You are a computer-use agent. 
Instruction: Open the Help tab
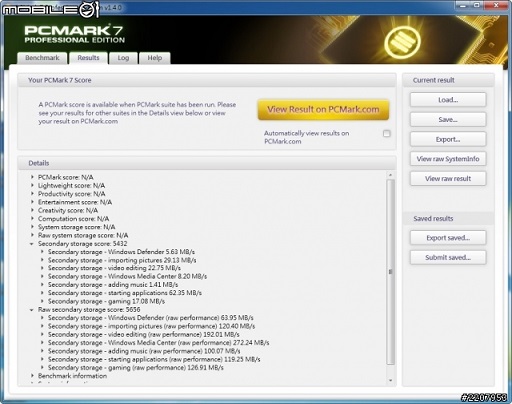[155, 58]
